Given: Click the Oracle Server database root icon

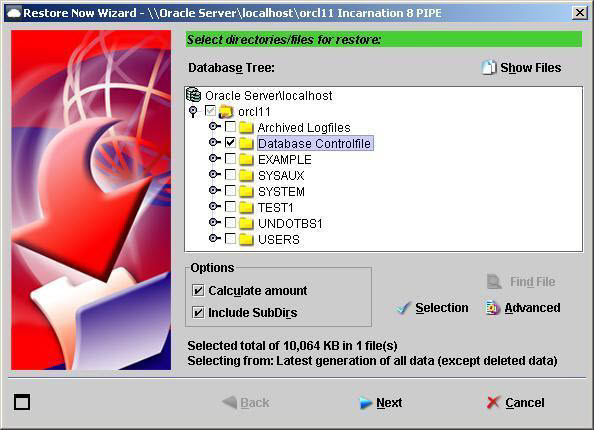Looking at the screenshot, I should pos(194,95).
